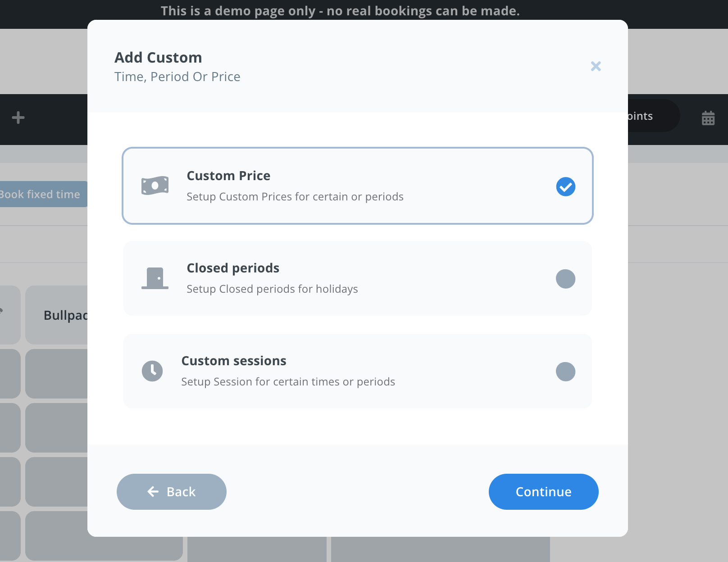Open the calendar icon in the toolbar
The image size is (728, 562).
[708, 118]
